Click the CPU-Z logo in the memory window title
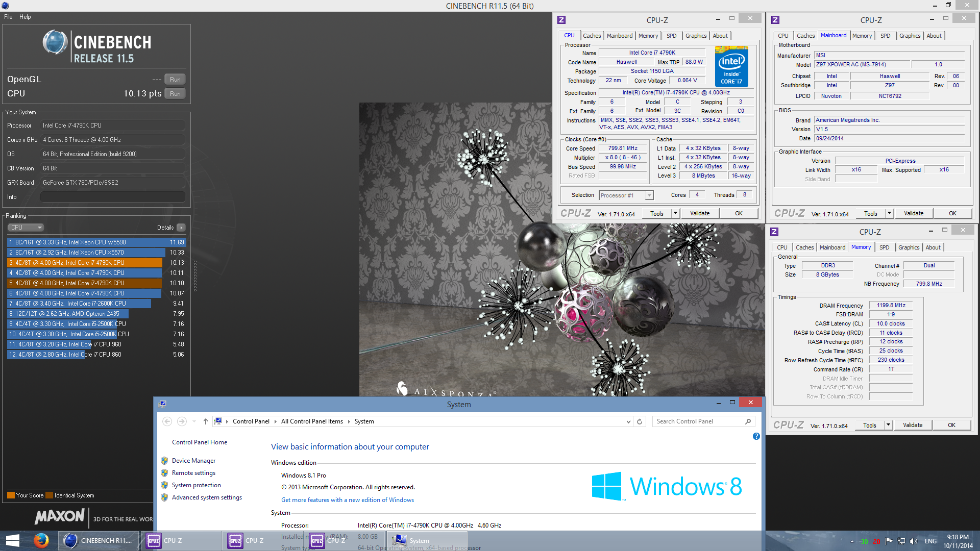 (774, 232)
